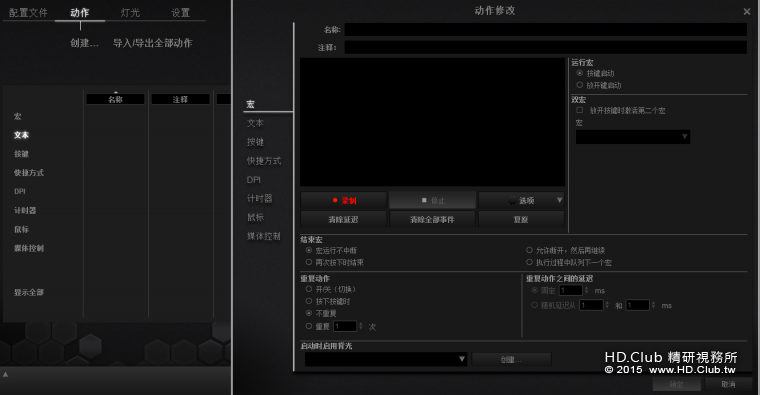Open the 双宏 macro dropdown
The height and width of the screenshot is (395, 760).
[x=633, y=137]
